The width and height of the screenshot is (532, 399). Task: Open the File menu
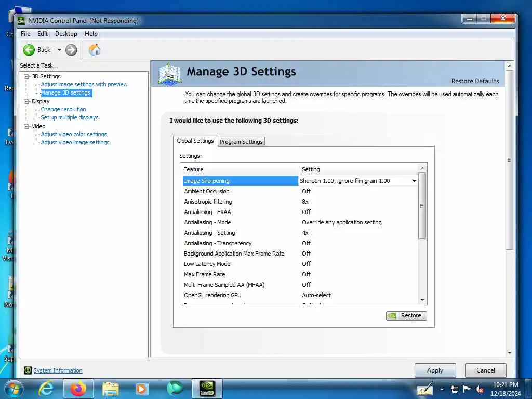[x=25, y=34]
